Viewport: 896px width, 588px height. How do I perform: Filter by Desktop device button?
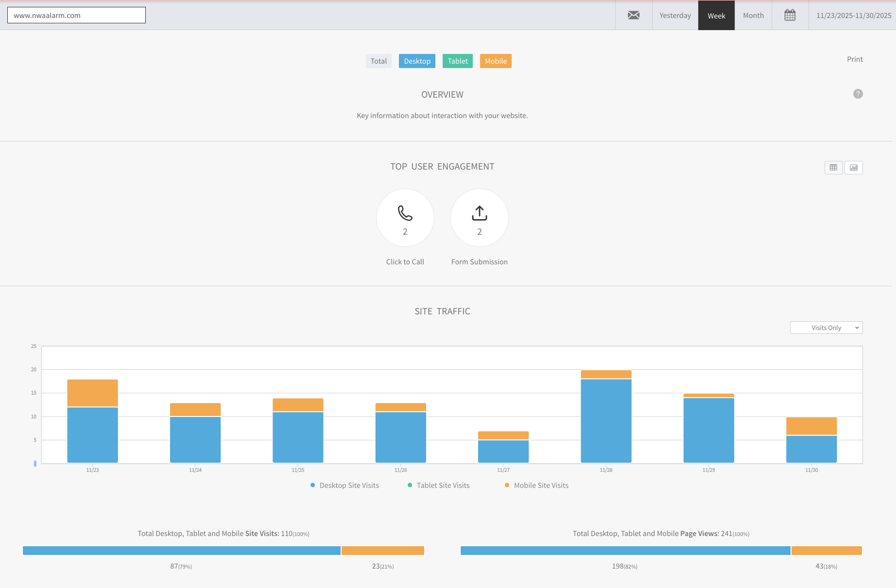[x=417, y=61]
